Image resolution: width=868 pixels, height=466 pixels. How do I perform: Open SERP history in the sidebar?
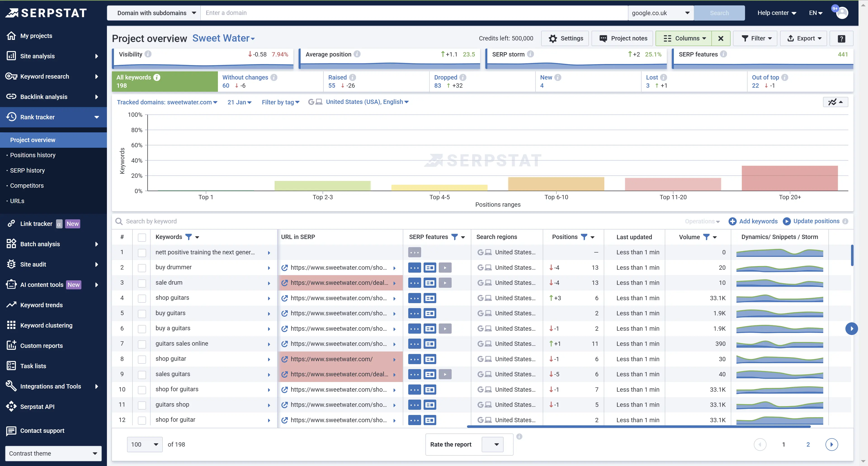tap(27, 170)
